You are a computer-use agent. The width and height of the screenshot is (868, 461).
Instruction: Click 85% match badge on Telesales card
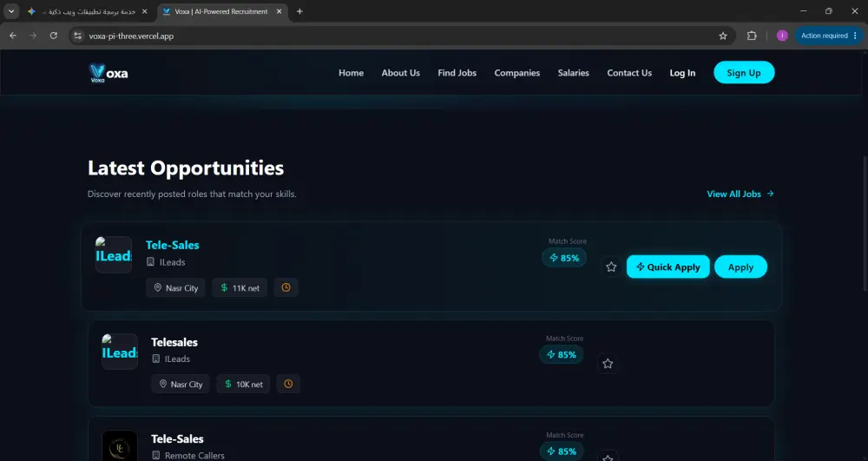pos(562,355)
